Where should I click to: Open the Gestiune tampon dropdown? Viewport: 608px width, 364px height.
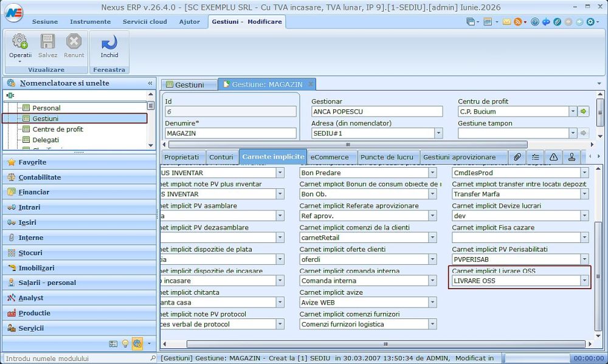pos(573,133)
